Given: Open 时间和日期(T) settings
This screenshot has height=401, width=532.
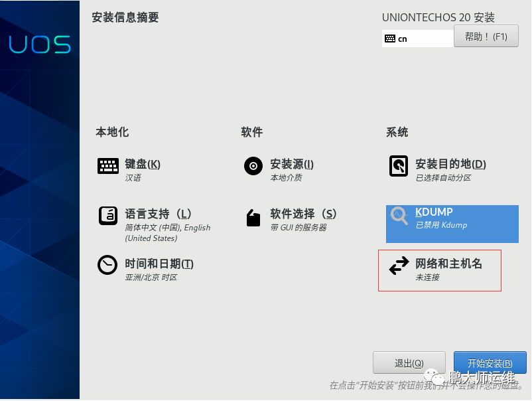Looking at the screenshot, I should pyautogui.click(x=159, y=264).
